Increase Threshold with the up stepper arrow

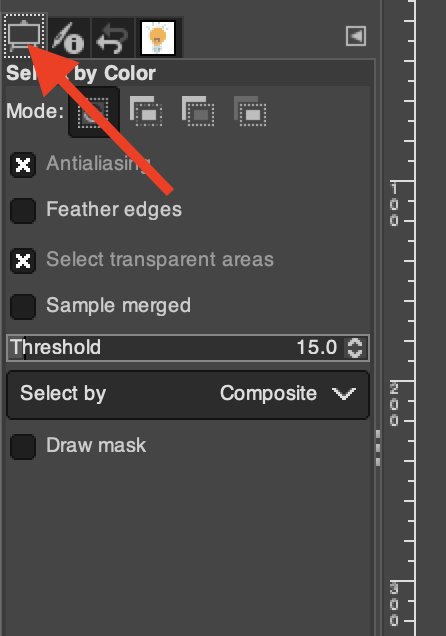pos(355,342)
